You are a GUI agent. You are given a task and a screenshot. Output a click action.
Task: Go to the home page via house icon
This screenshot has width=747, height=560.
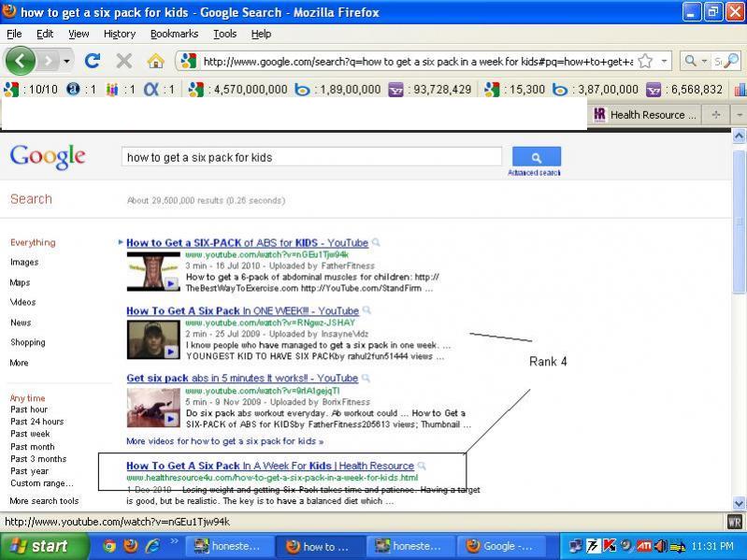pyautogui.click(x=155, y=61)
